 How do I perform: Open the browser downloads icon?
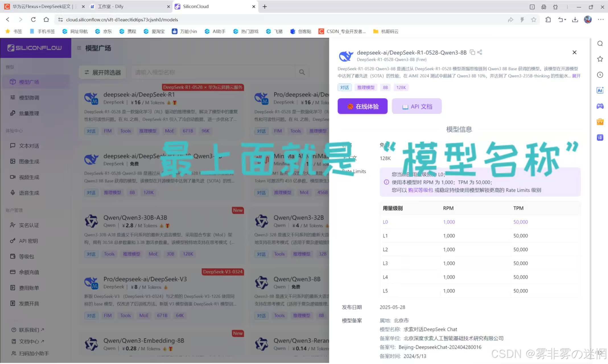point(575,20)
